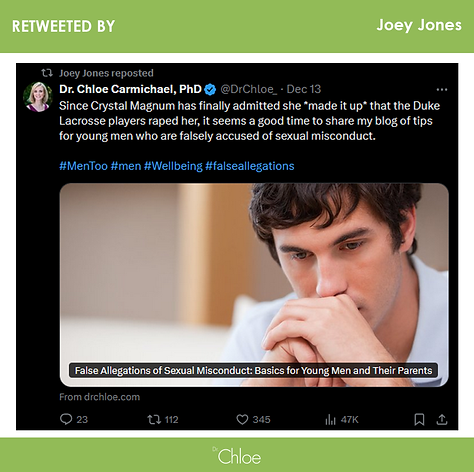
Task: Click the share upload arrow icon
Action: pyautogui.click(x=442, y=419)
